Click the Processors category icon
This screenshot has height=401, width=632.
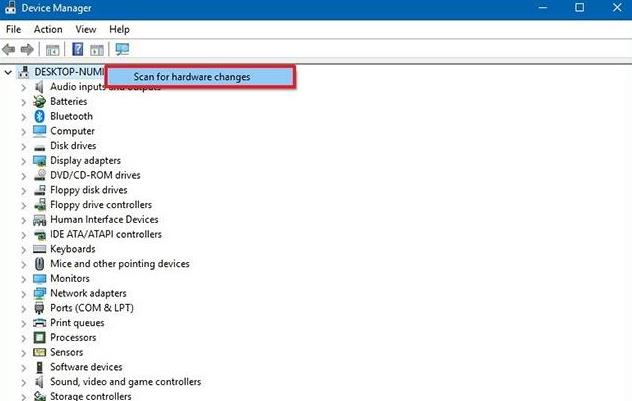click(40, 338)
